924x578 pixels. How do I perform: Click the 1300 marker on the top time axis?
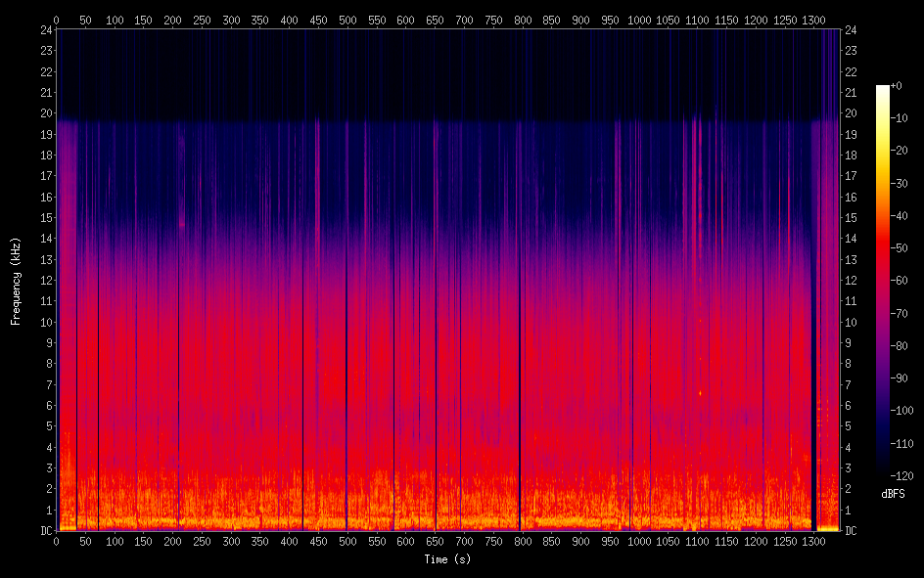pos(813,19)
